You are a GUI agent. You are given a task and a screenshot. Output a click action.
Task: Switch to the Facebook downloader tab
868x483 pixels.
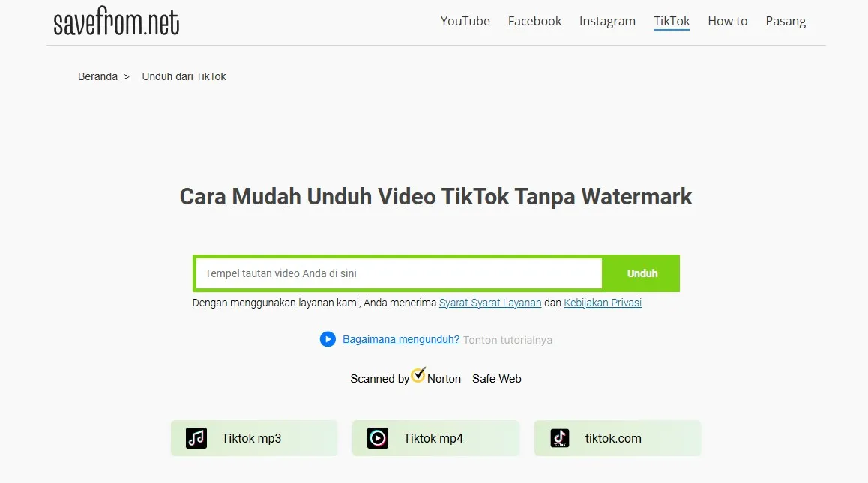click(x=534, y=21)
